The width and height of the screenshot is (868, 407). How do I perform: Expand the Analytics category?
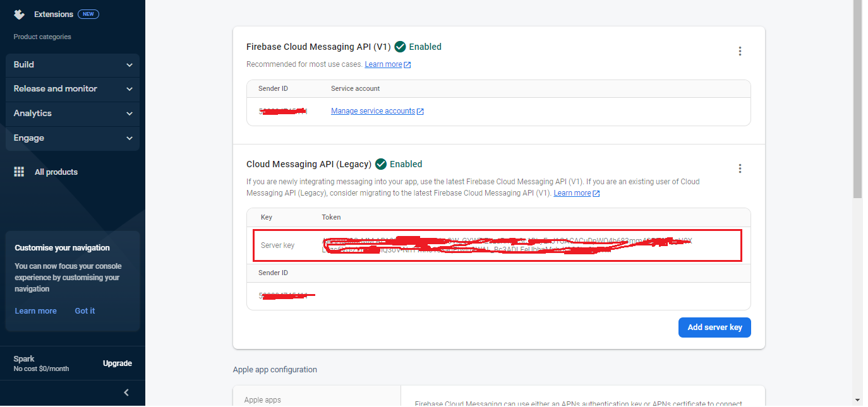pos(72,114)
